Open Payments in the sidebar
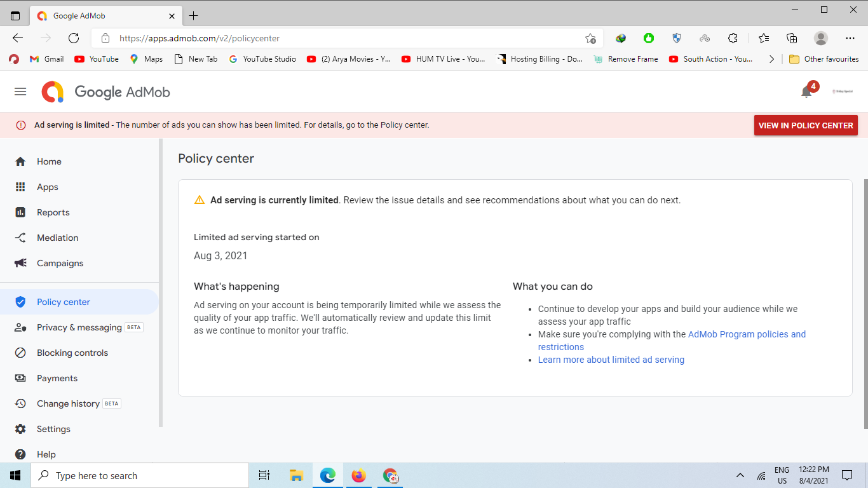868x488 pixels. [79, 378]
